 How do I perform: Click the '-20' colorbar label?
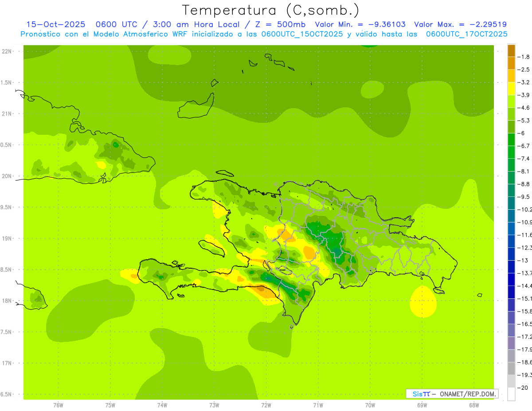[x=523, y=388]
